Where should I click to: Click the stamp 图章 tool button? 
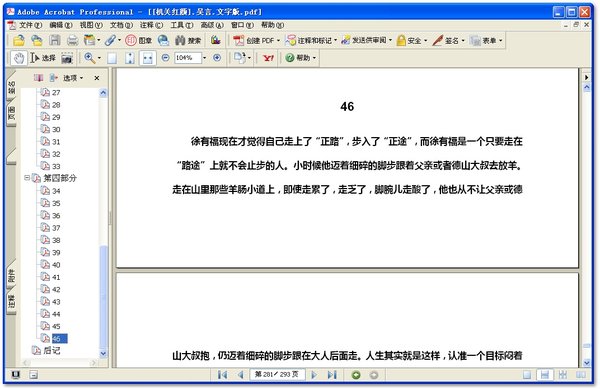click(x=139, y=40)
